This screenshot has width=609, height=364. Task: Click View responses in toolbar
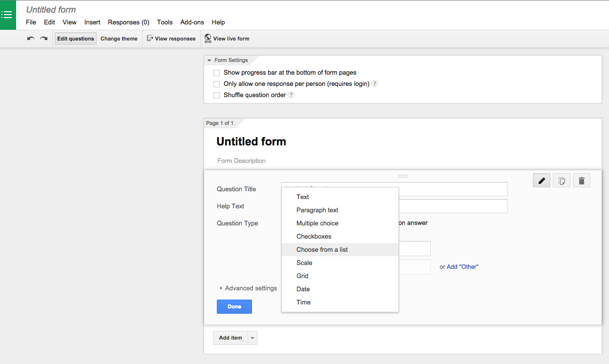point(171,39)
